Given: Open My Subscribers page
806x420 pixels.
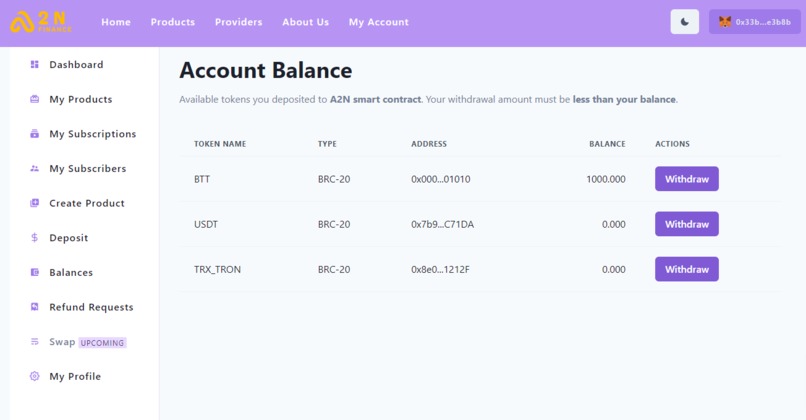Looking at the screenshot, I should coord(87,169).
